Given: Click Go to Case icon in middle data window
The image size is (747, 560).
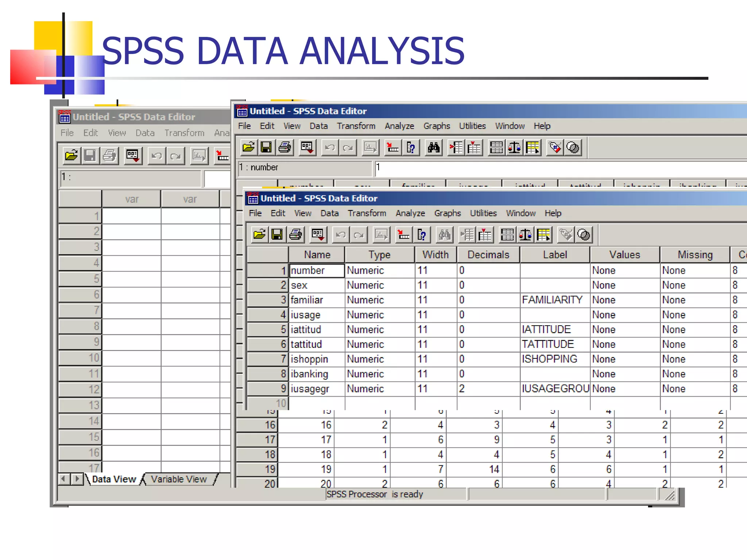Looking at the screenshot, I should tap(392, 147).
